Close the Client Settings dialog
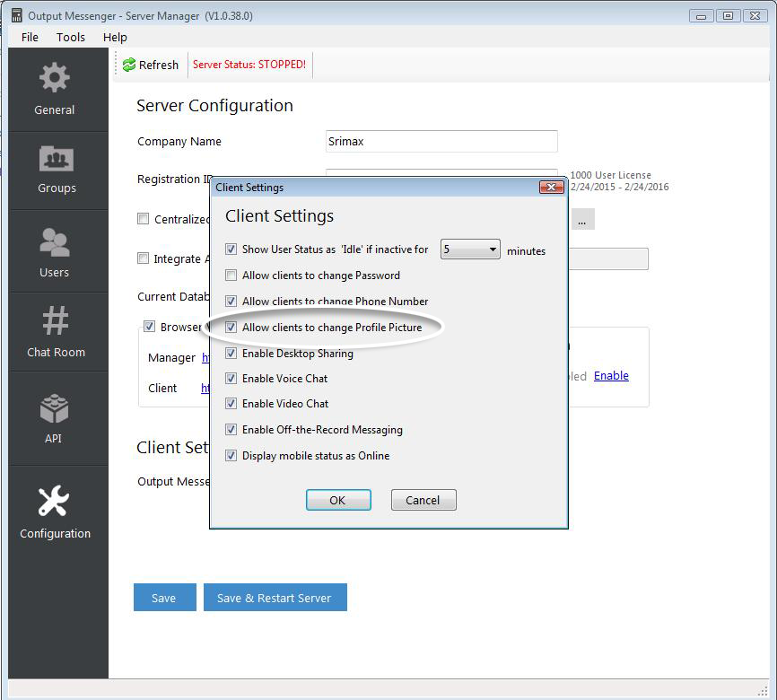The image size is (777, 700). click(551, 187)
